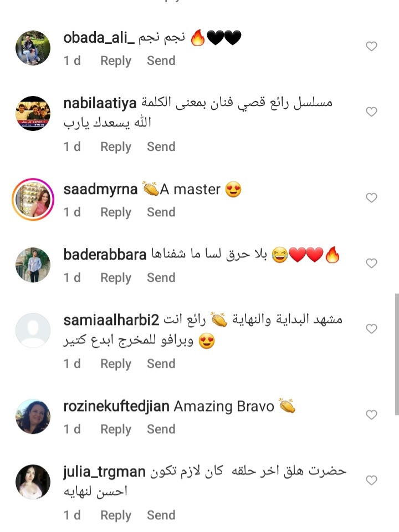Tap the heart icon on nabilaatiya's comment
Image resolution: width=399 pixels, height=532 pixels.
pyautogui.click(x=371, y=112)
